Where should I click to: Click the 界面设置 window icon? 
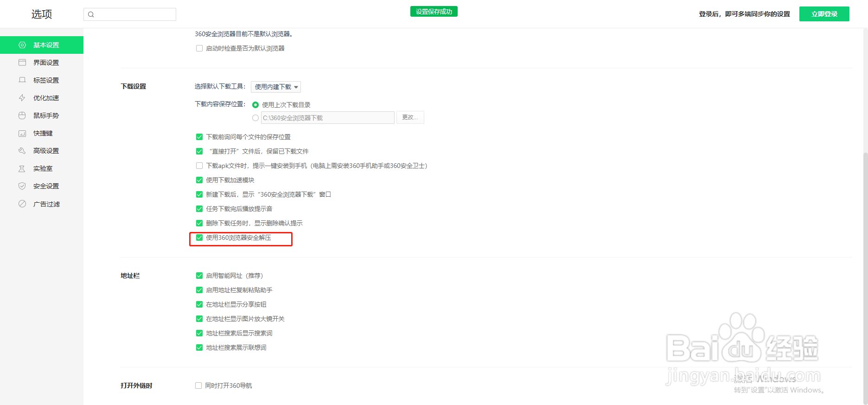[22, 63]
